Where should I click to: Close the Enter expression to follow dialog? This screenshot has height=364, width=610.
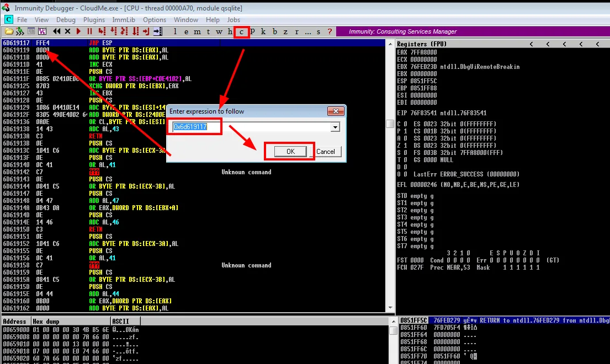pyautogui.click(x=335, y=111)
